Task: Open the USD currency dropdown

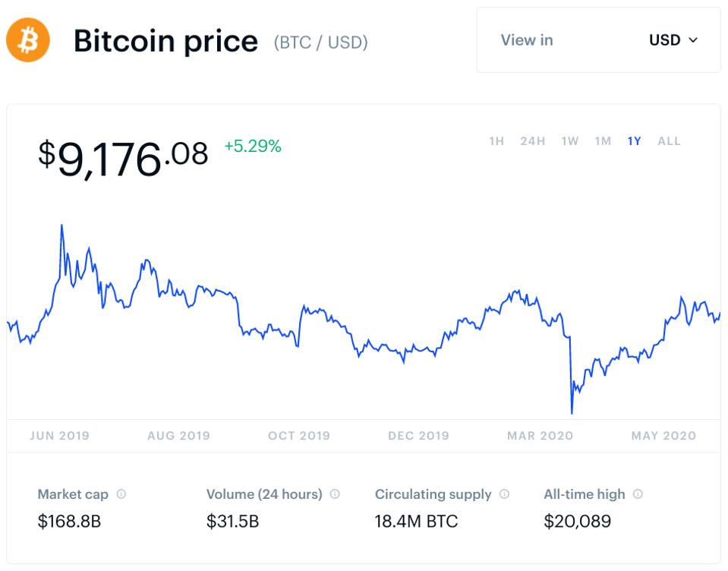Action: pyautogui.click(x=673, y=40)
